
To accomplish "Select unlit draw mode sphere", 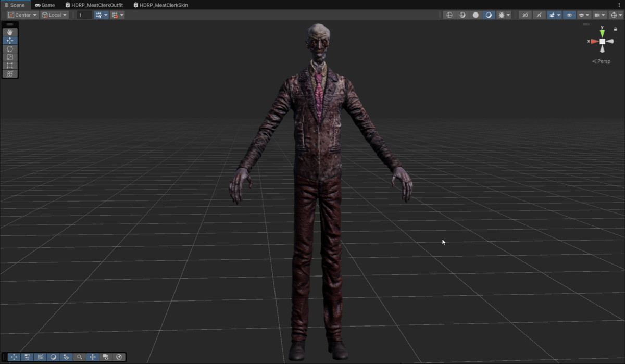I will click(x=476, y=15).
